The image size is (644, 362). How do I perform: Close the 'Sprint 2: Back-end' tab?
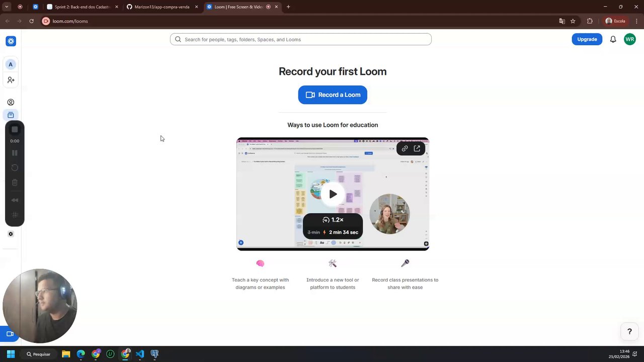(x=117, y=7)
